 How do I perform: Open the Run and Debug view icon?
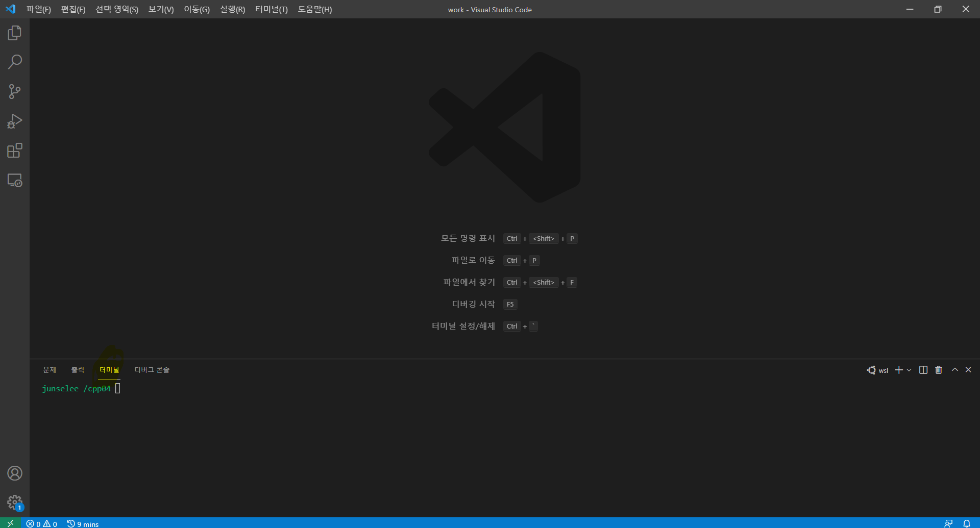coord(15,121)
